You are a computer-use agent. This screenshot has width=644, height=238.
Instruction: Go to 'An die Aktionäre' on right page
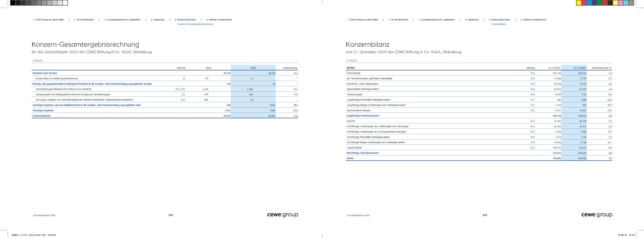point(399,20)
